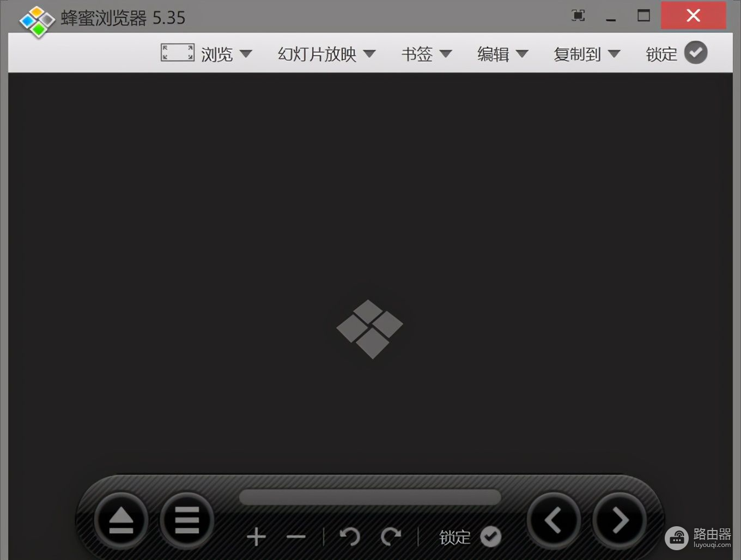This screenshot has width=741, height=560.
Task: Expand the 复制到 dropdown arrow
Action: coord(614,54)
